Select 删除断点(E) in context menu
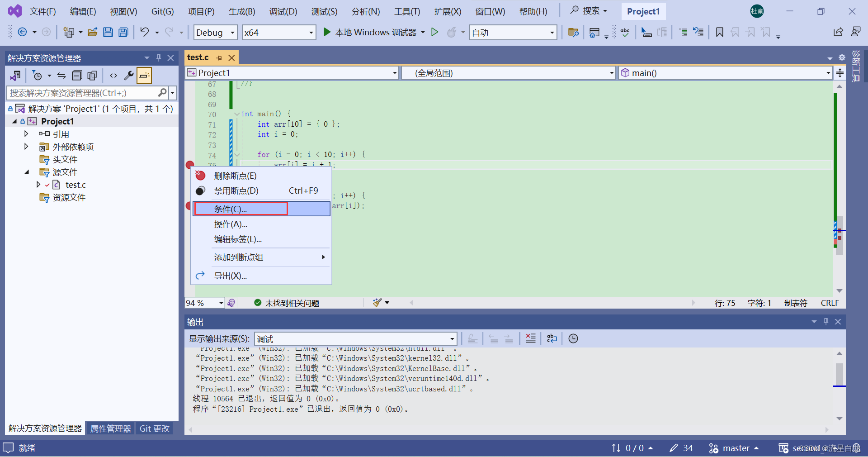 click(261, 176)
